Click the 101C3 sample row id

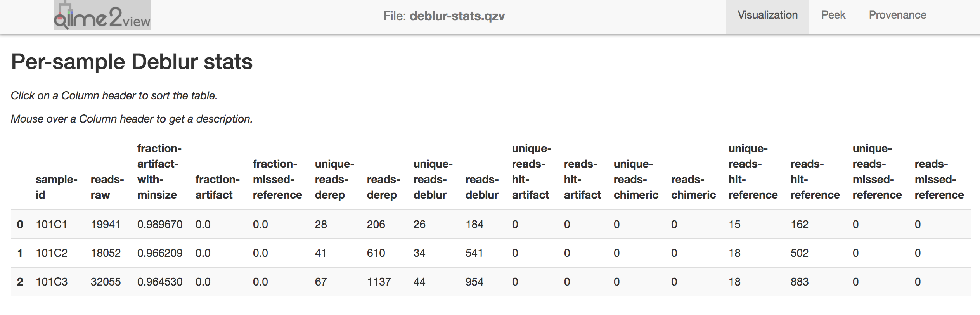point(52,282)
